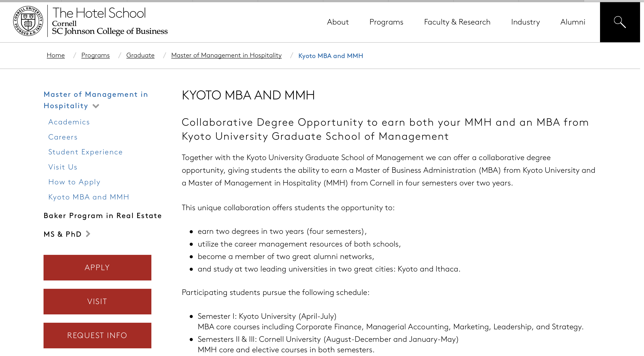The image size is (644, 356).
Task: Open the Master of Management in Hospitality breadcrumb
Action: click(x=226, y=55)
